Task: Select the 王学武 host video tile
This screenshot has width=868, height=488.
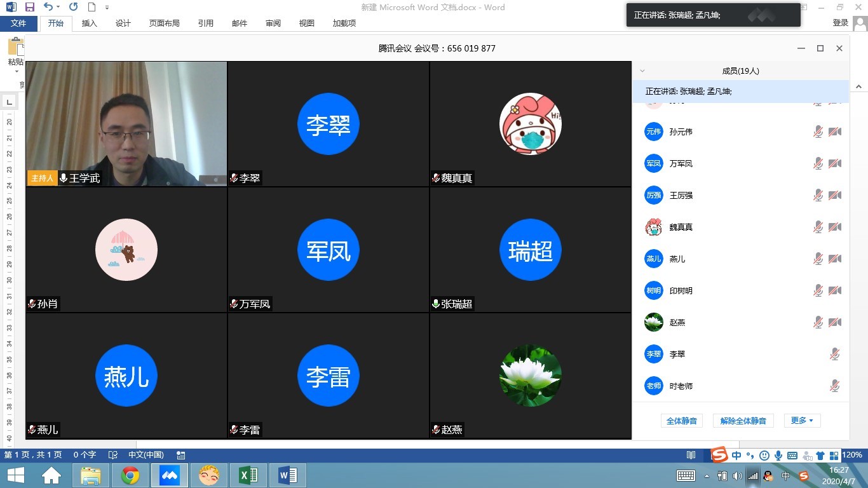Action: click(126, 123)
